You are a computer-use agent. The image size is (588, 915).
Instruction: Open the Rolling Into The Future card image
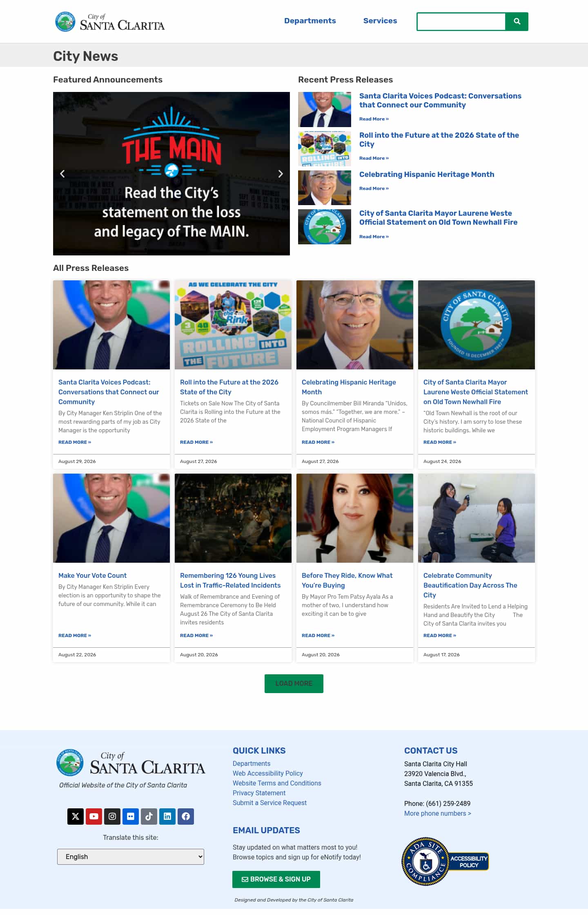233,325
